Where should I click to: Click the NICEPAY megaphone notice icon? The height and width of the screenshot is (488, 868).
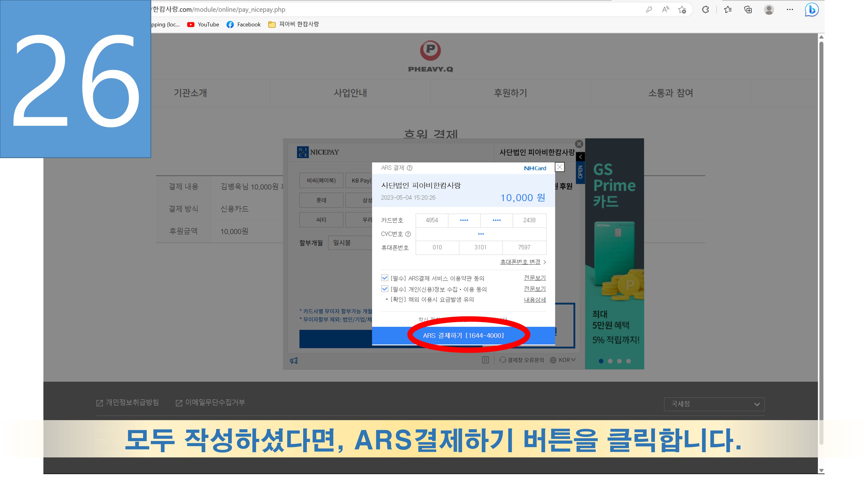pyautogui.click(x=294, y=361)
